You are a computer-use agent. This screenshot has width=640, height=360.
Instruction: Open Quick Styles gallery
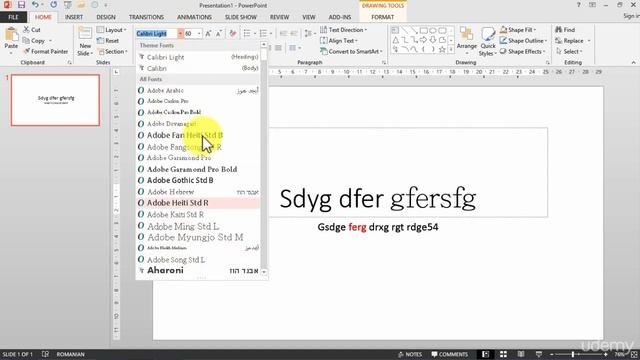coord(487,41)
